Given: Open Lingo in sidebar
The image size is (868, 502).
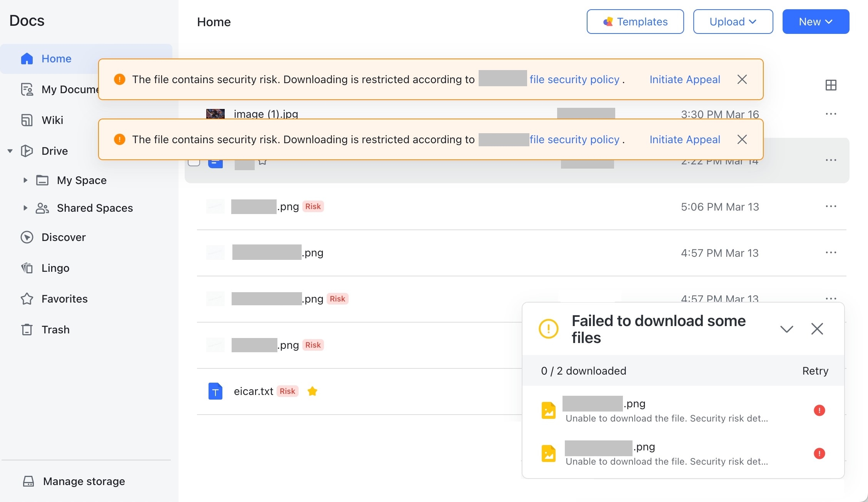Looking at the screenshot, I should (55, 268).
